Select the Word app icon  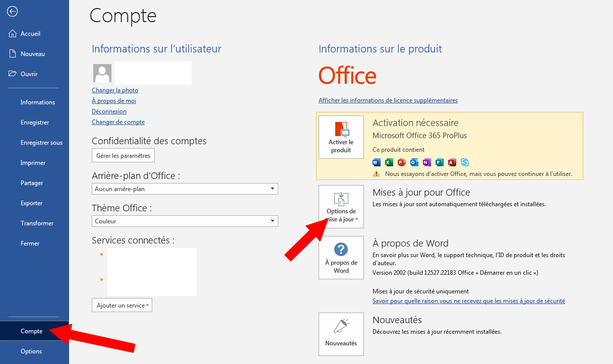pos(376,162)
